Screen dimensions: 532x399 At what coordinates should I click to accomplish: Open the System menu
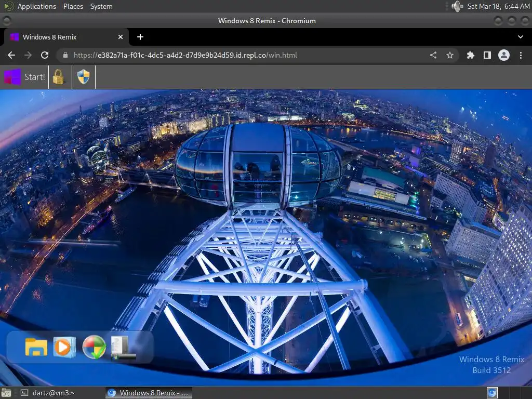click(101, 6)
